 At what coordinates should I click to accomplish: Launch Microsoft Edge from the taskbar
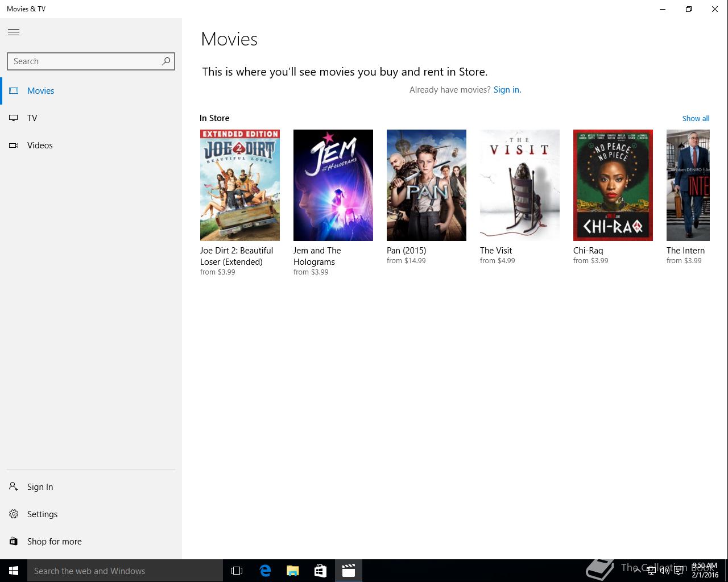[265, 571]
